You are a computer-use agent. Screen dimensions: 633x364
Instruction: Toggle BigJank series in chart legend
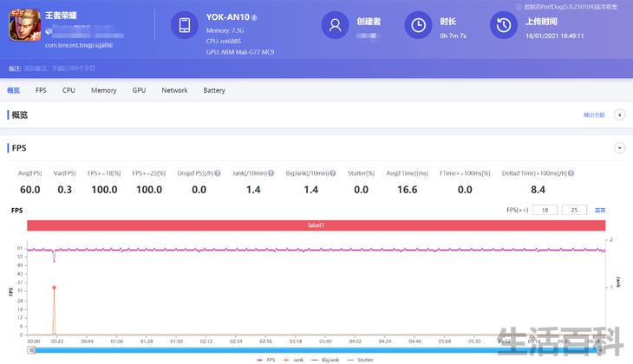point(325,360)
